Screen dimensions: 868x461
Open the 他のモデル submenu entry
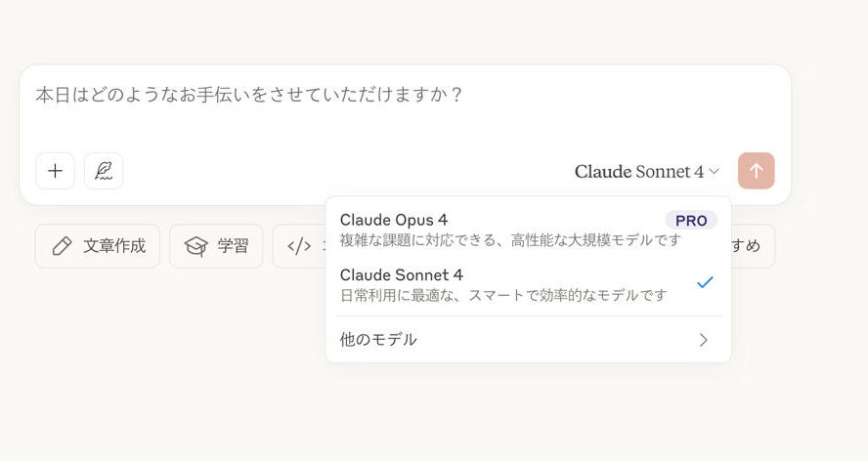(x=528, y=340)
